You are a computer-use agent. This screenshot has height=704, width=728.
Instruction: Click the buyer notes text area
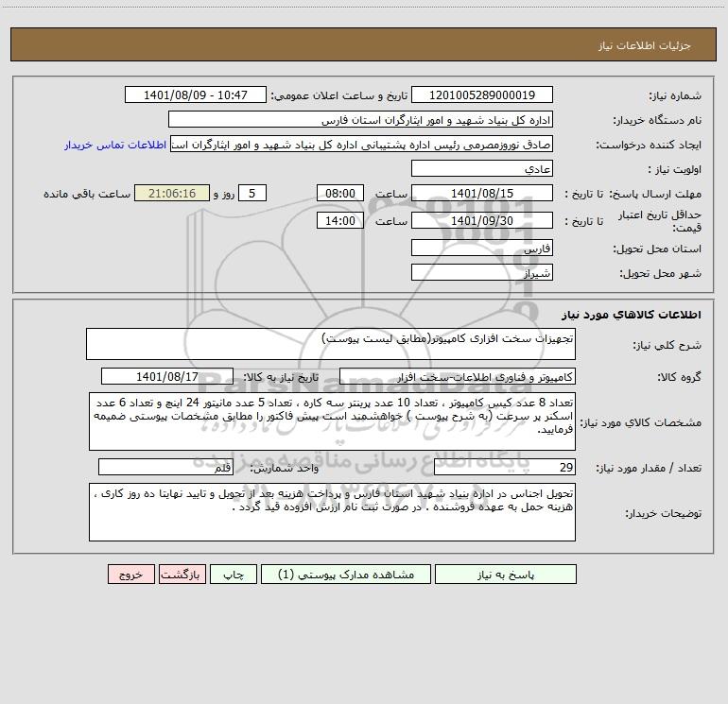pyautogui.click(x=332, y=512)
